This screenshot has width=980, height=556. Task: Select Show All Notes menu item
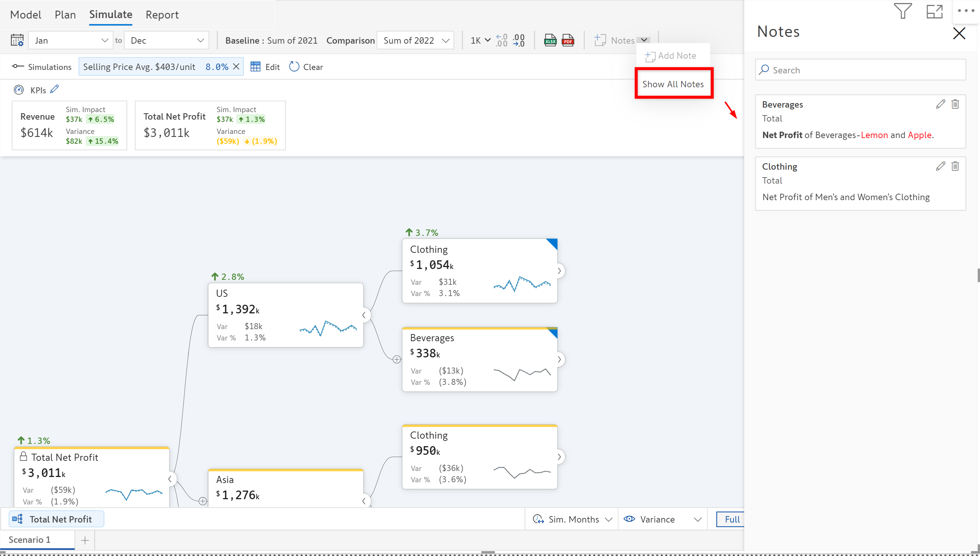coord(673,84)
